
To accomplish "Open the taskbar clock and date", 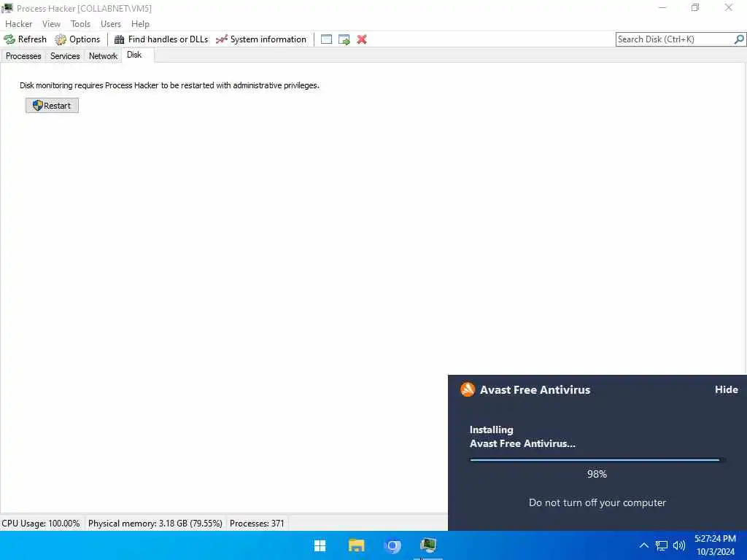I will click(715, 545).
